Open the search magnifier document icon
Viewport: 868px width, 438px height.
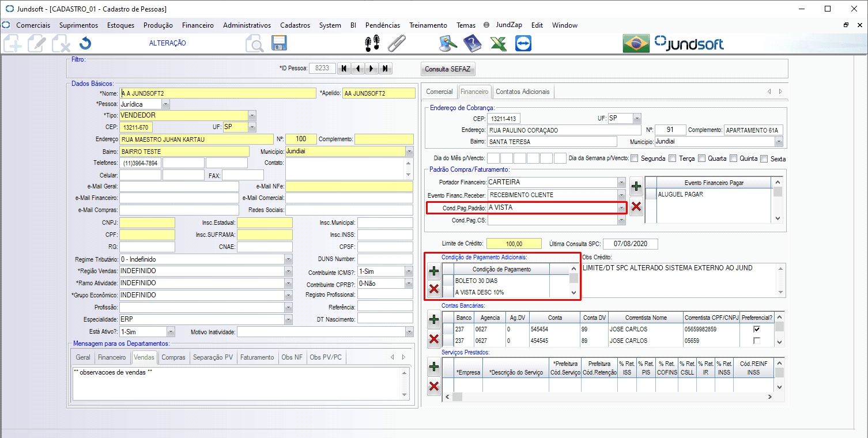point(254,44)
